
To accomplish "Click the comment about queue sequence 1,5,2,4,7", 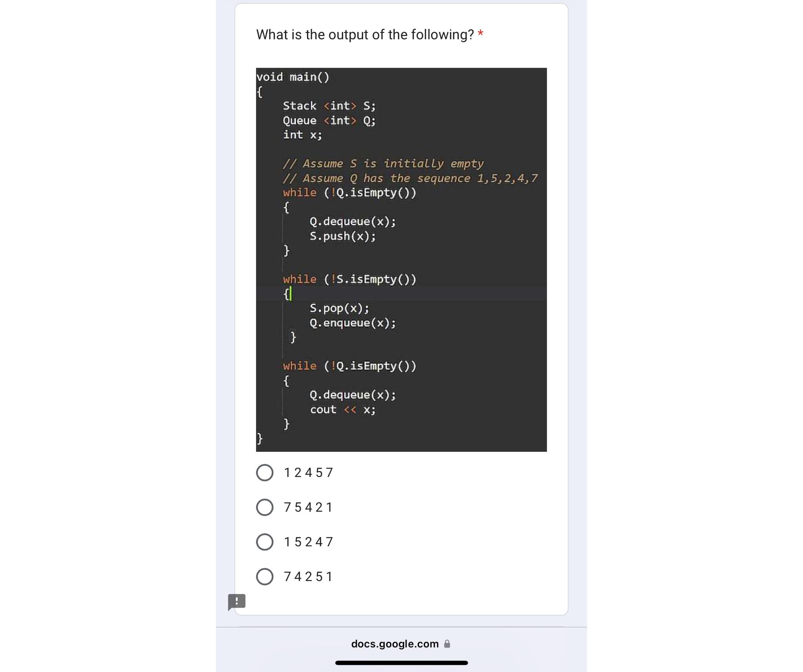I will (411, 178).
